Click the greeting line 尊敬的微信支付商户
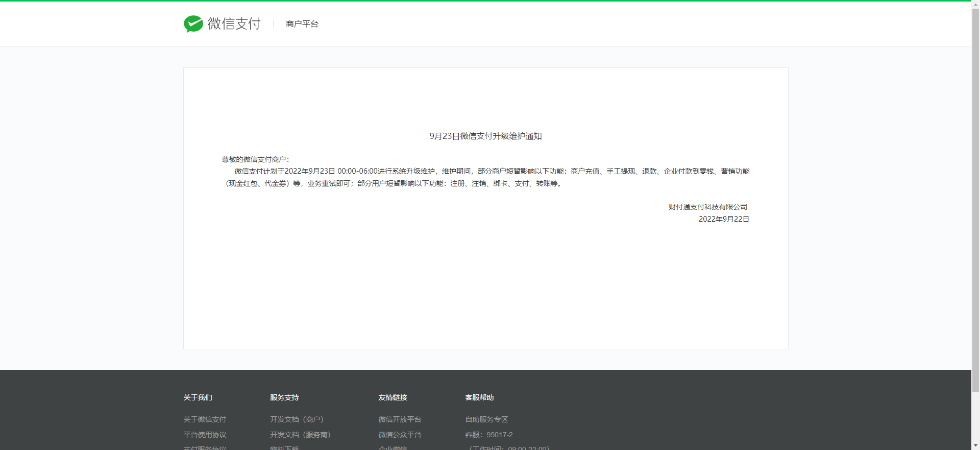This screenshot has width=980, height=450. pos(255,159)
